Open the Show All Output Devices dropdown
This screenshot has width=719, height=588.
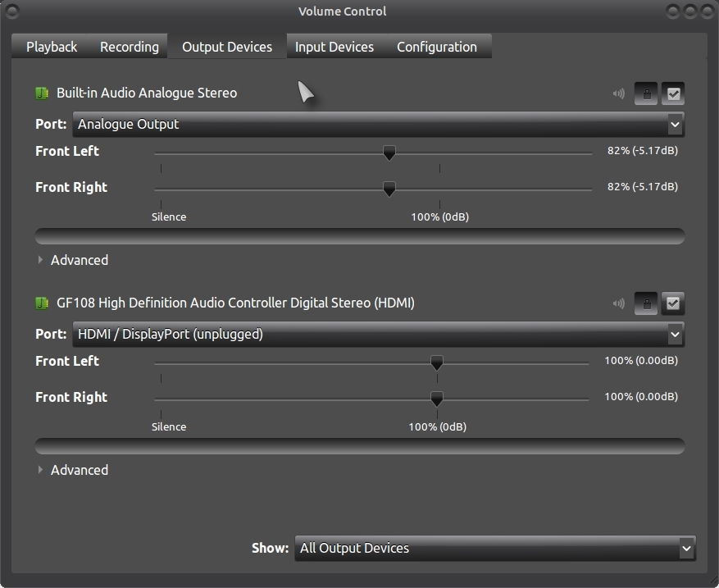coord(495,548)
